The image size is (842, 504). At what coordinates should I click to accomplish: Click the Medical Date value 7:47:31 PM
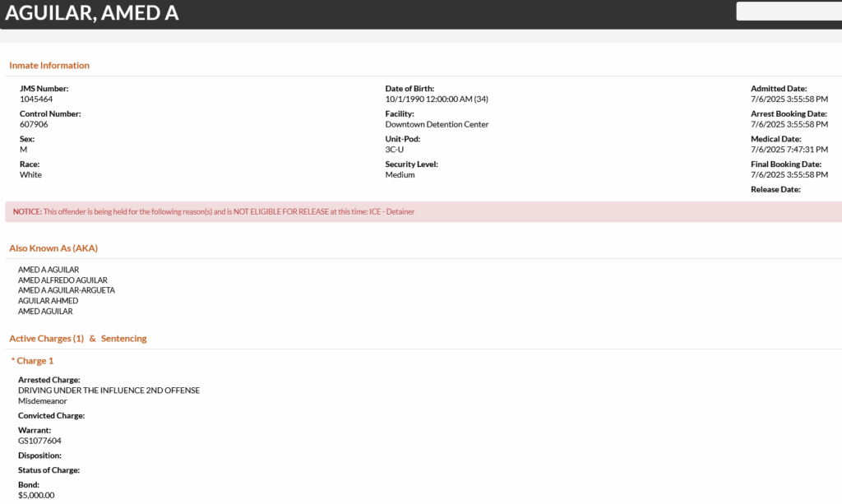coord(789,150)
